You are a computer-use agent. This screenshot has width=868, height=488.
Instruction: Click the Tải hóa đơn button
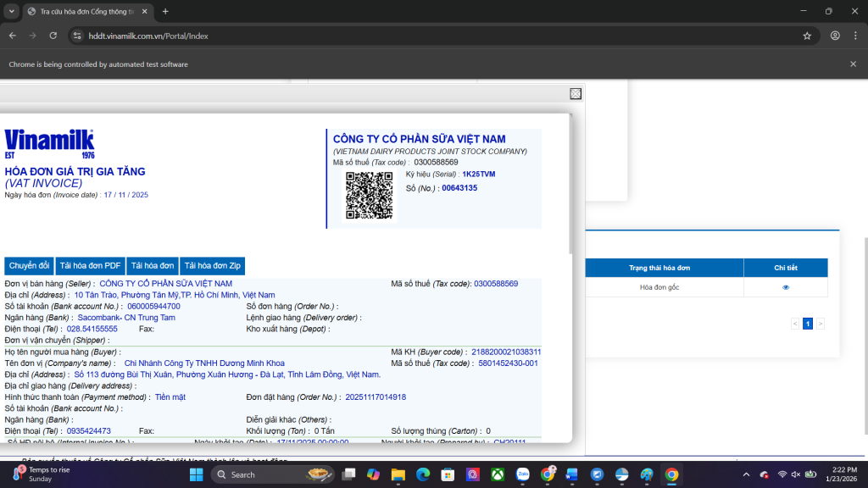click(153, 266)
